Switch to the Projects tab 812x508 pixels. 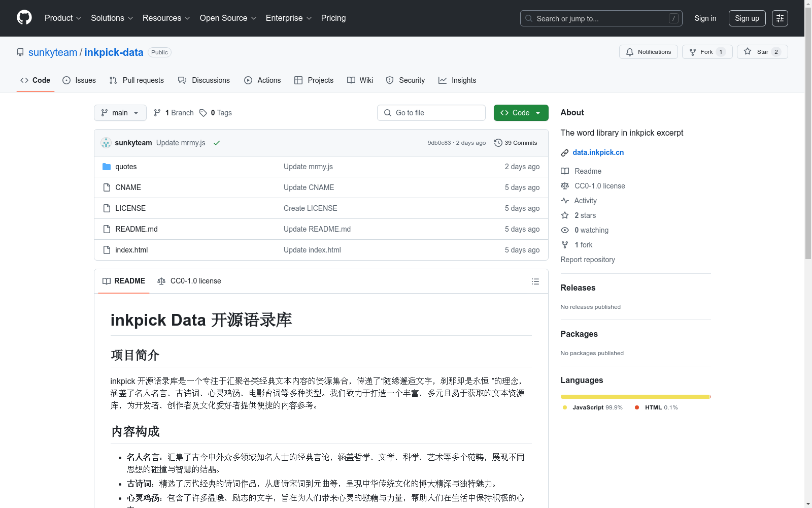(x=314, y=80)
